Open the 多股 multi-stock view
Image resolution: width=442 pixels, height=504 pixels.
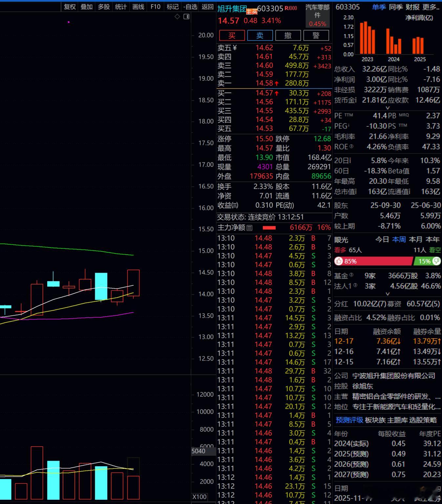coord(104,7)
